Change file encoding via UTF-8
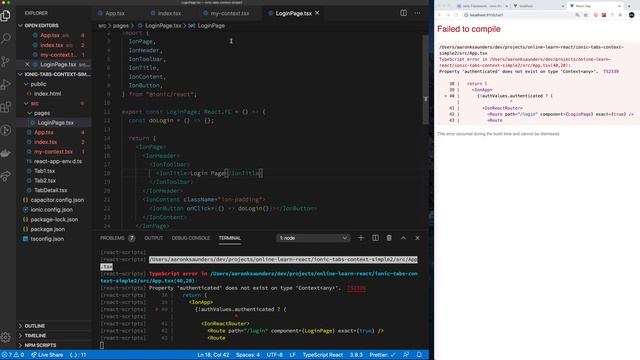 click(275, 355)
